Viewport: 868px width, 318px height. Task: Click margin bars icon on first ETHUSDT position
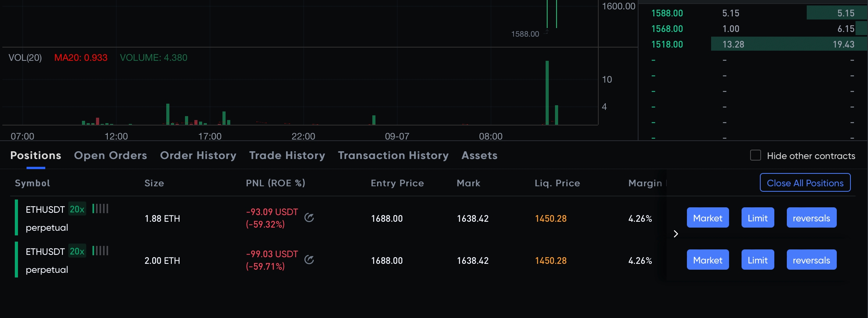coord(100,208)
